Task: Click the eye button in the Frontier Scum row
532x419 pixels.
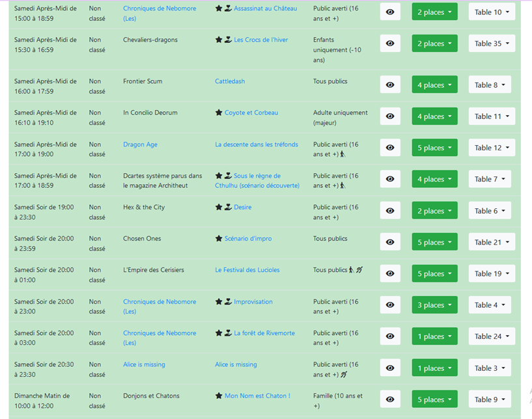Action: coord(390,85)
